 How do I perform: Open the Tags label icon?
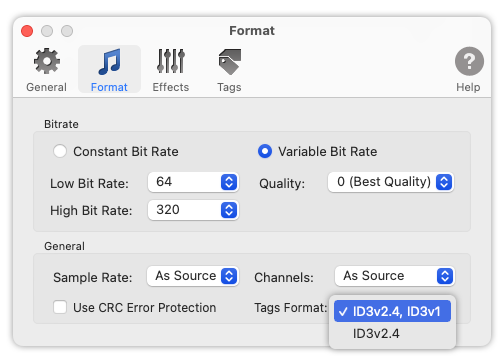click(x=230, y=62)
